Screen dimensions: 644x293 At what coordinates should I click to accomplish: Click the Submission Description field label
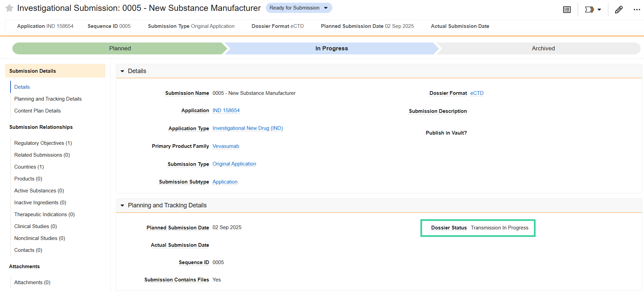(x=438, y=111)
